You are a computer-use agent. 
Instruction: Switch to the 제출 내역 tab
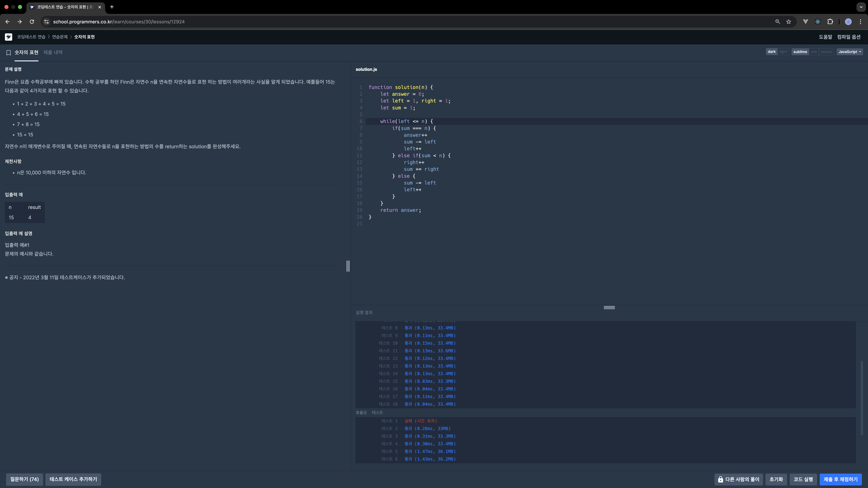(53, 53)
